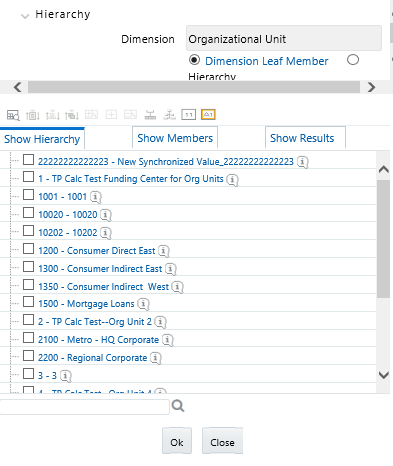The height and width of the screenshot is (466, 393).
Task: Focus the member search text field
Action: (85, 407)
